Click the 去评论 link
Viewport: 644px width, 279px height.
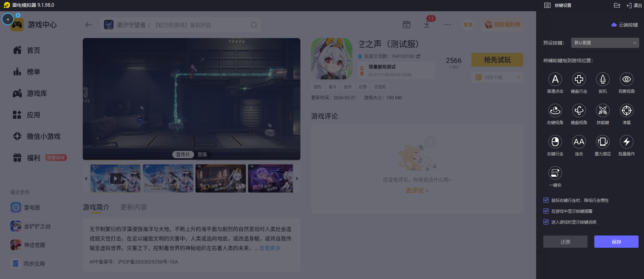coord(417,190)
